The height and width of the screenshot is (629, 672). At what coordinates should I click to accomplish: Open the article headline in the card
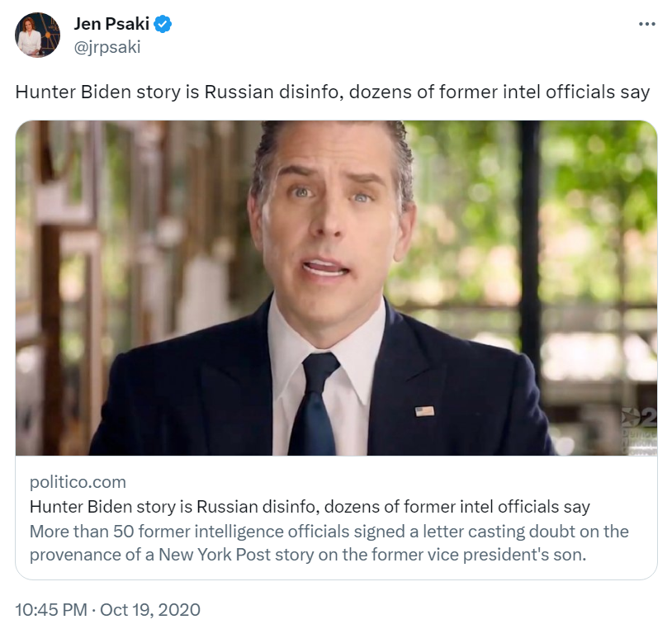tap(310, 506)
